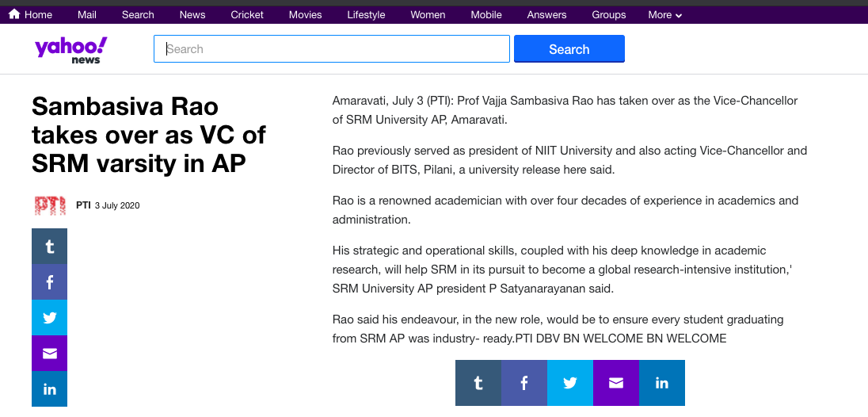Click Twitter icon below the article
This screenshot has width=868, height=417.
click(x=570, y=383)
